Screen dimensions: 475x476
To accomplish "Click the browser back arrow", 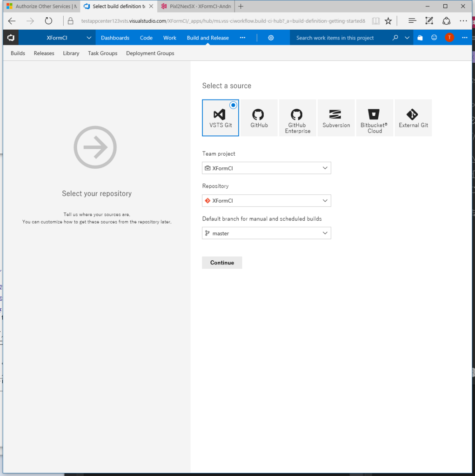I will point(12,21).
